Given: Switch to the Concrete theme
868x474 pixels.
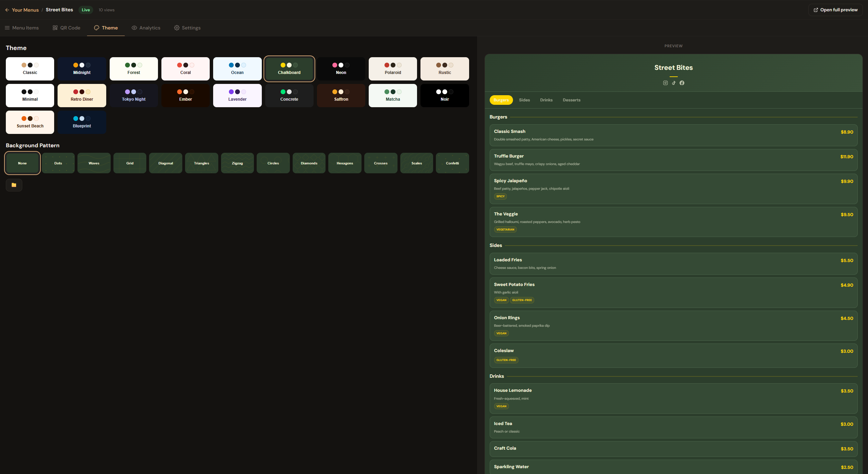Looking at the screenshot, I should [x=289, y=96].
